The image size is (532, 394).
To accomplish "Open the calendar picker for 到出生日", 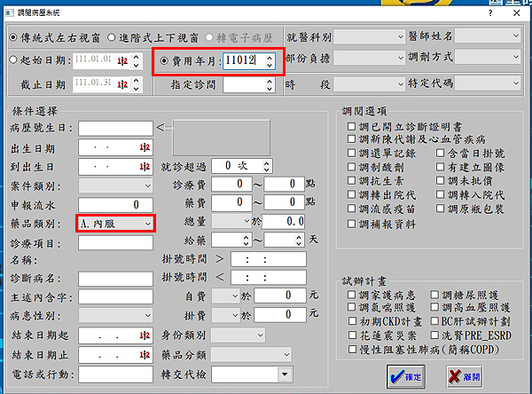I will pos(144,167).
